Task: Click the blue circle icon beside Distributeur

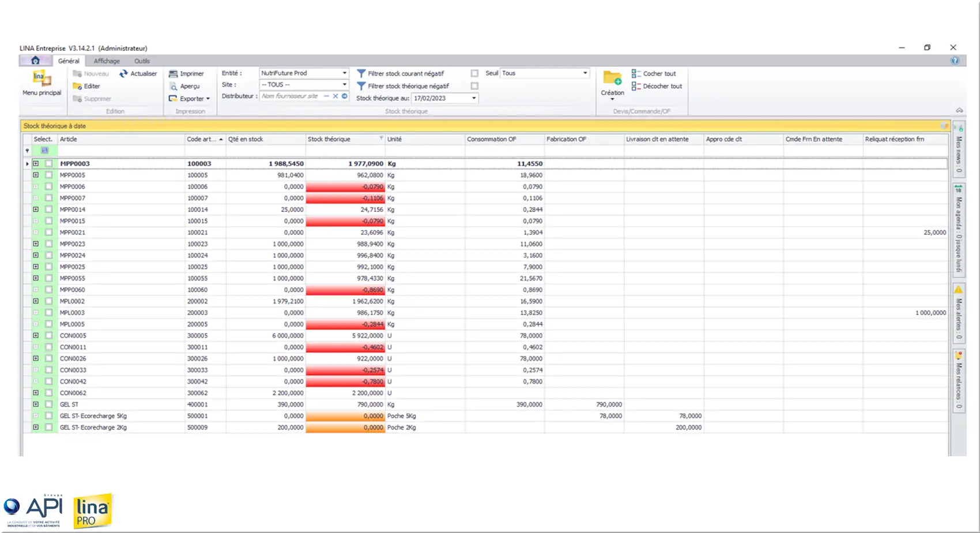Action: 345,96
